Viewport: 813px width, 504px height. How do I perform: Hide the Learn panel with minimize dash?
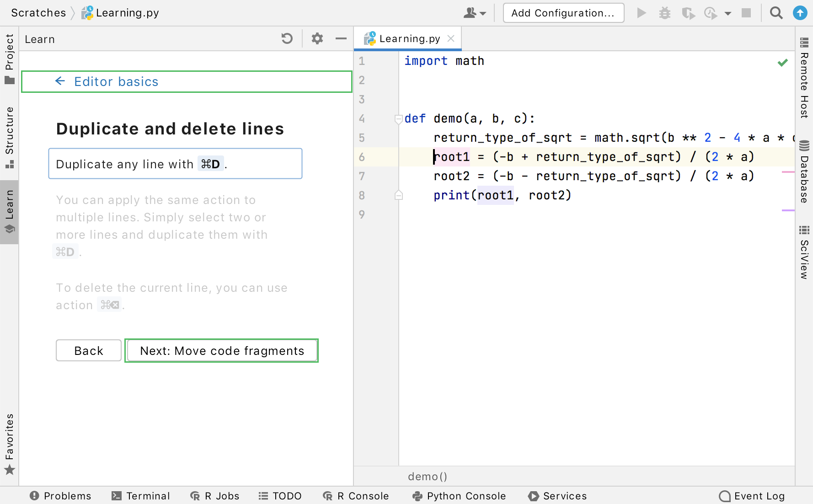341,39
